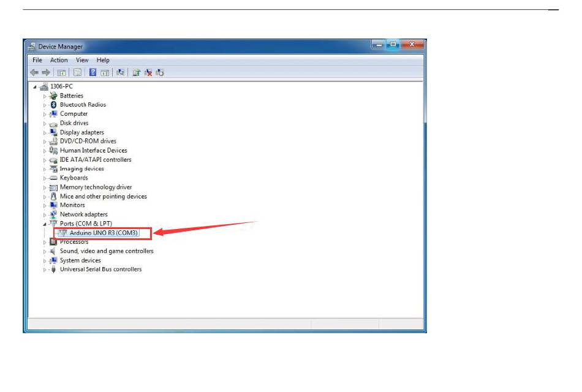Image resolution: width=582 pixels, height=392 pixels.
Task: Minimize the Device Manager window
Action: 379,45
